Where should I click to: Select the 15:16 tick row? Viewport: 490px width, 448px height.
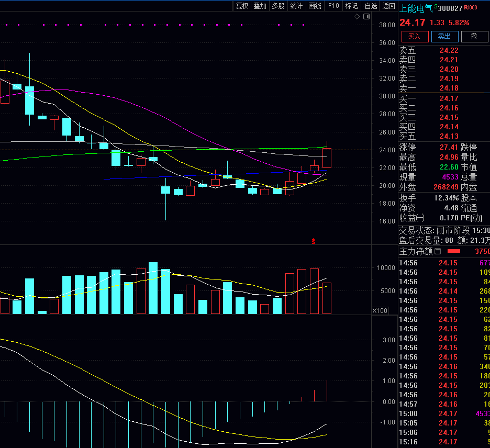pyautogui.click(x=444, y=442)
